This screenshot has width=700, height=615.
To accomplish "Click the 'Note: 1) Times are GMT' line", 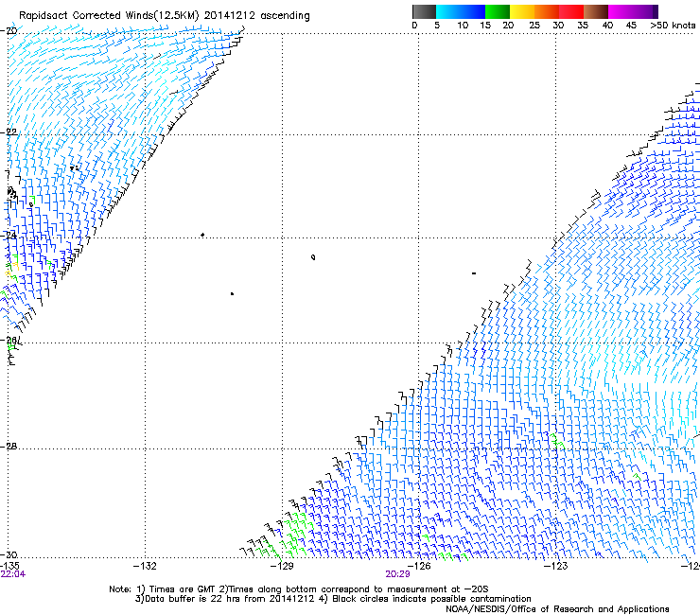I will (x=299, y=589).
